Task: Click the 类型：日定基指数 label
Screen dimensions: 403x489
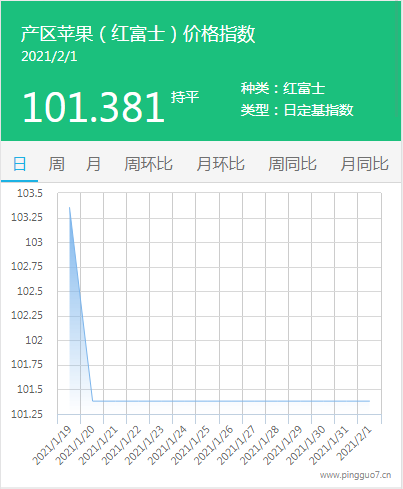Action: click(x=297, y=110)
